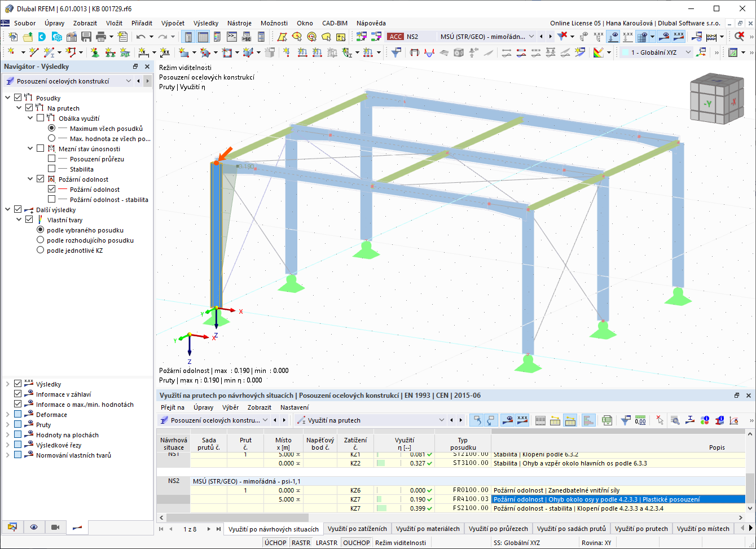Uncheck the Posudky checkbox
This screenshot has width=756, height=549.
point(18,98)
